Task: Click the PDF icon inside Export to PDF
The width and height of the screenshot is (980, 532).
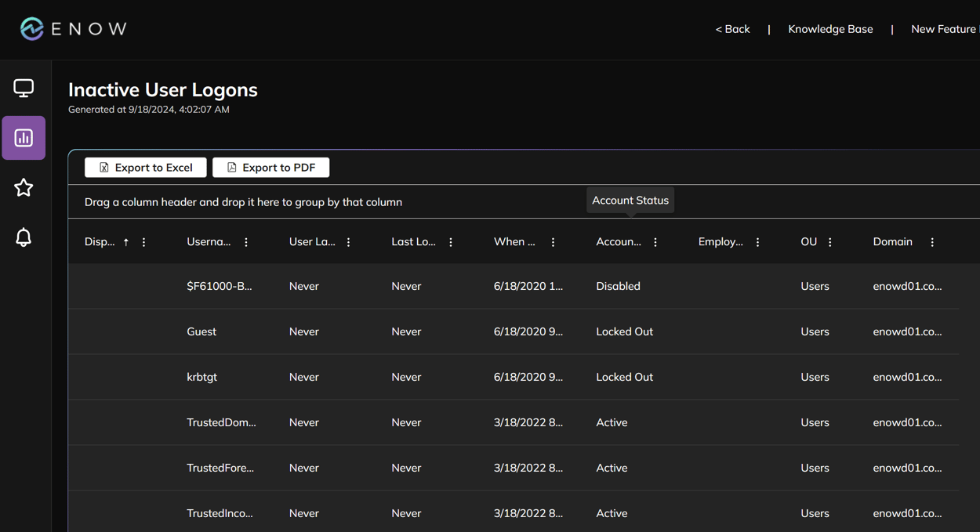Action: point(230,167)
